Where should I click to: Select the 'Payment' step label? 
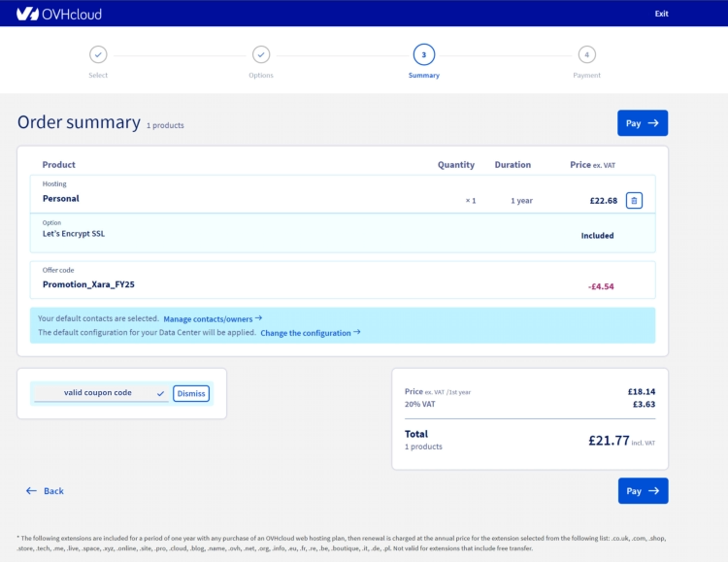pos(587,76)
